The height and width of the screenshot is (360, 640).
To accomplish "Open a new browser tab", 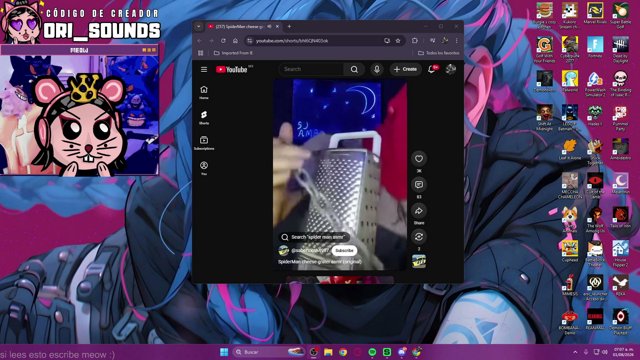I will point(289,27).
